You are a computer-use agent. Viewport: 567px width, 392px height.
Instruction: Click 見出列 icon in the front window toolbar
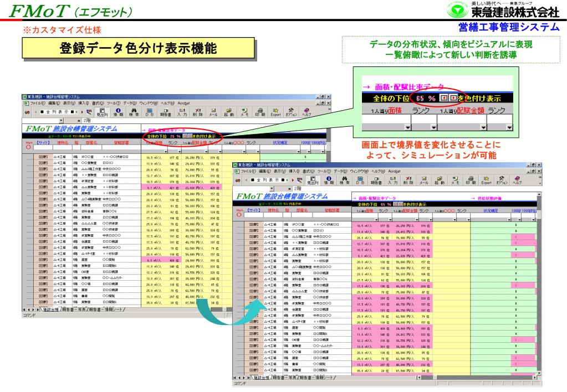click(x=313, y=180)
